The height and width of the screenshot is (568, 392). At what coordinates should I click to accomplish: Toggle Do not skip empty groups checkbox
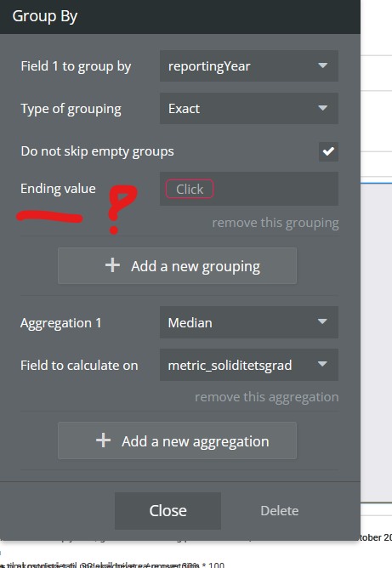point(328,151)
